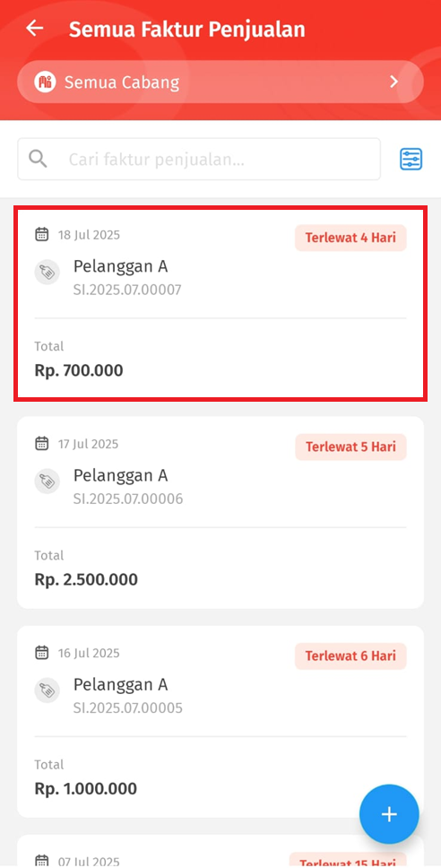Open invoice SI.2025.07.00005
The height and width of the screenshot is (868, 441).
(x=220, y=722)
